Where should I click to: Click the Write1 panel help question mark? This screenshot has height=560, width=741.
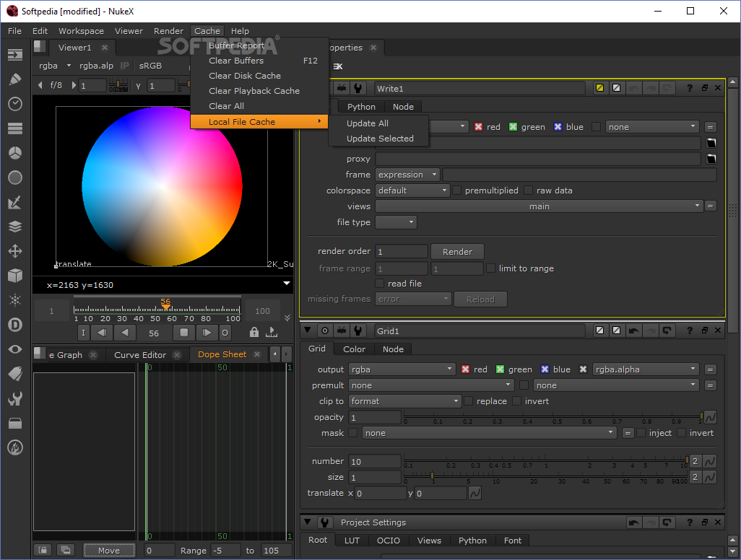pos(690,88)
